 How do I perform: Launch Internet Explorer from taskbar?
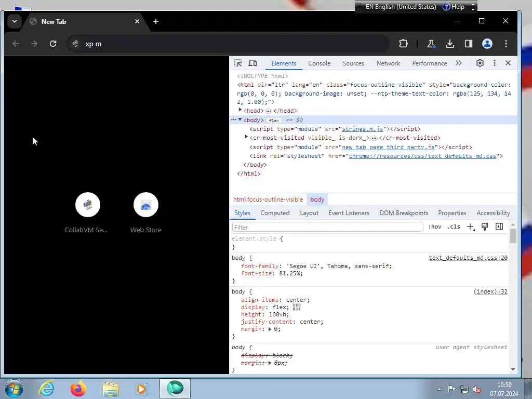[x=46, y=389]
